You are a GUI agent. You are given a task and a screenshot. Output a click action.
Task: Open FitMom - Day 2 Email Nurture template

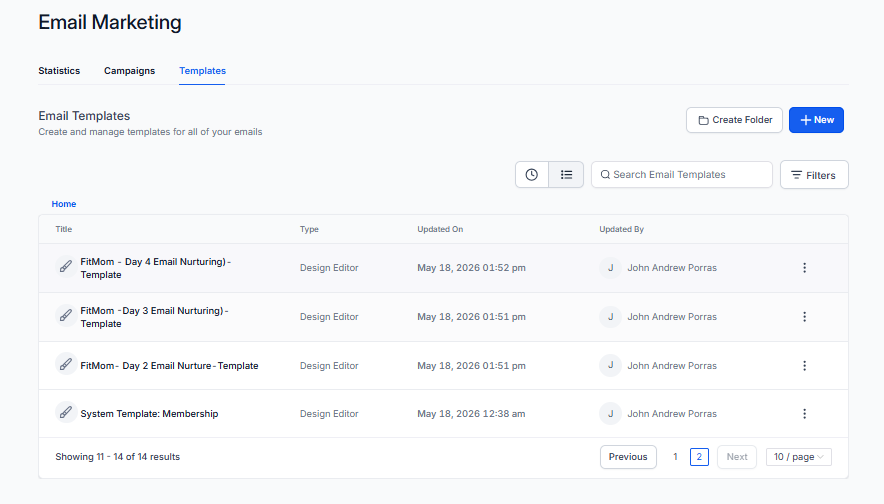point(169,366)
